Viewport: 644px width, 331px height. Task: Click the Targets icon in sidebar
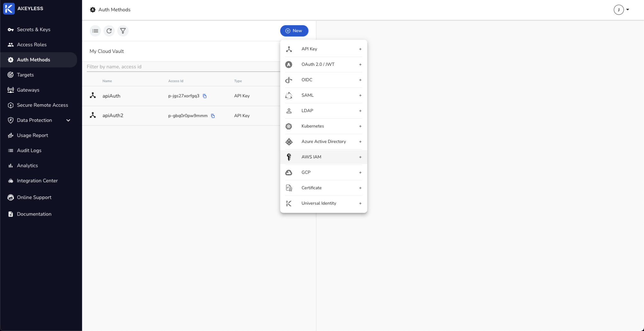coord(11,75)
